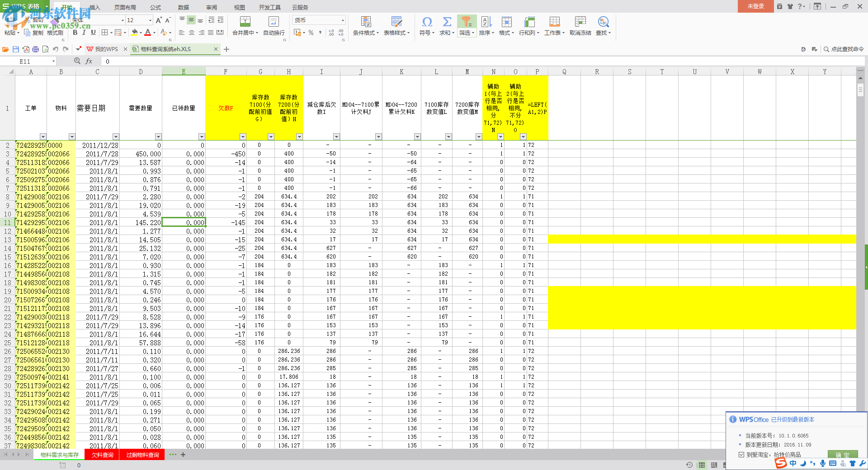868x470 pixels.
Task: Open filter dropdown on 需要日期 column
Action: point(116,137)
